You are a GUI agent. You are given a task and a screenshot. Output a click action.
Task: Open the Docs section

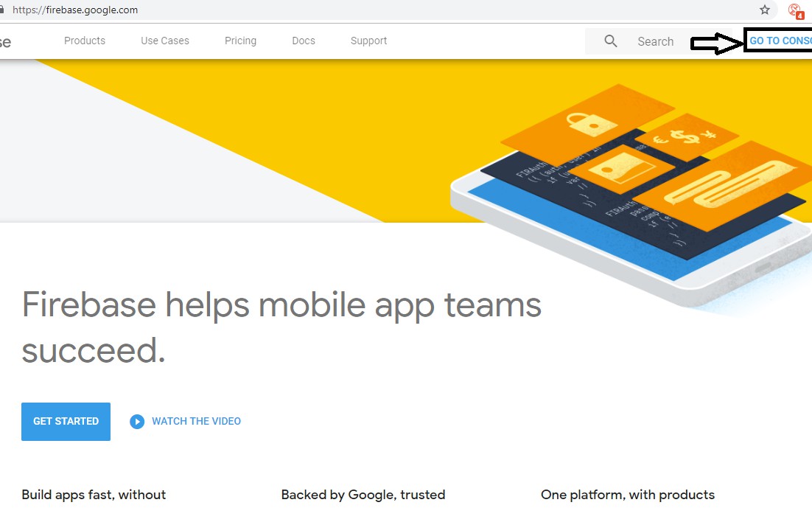point(303,41)
